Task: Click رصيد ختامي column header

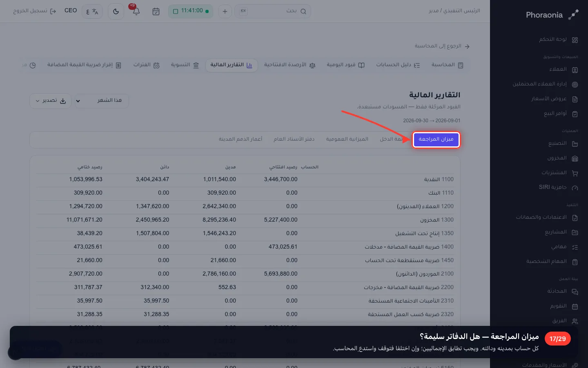Action: 90,167
